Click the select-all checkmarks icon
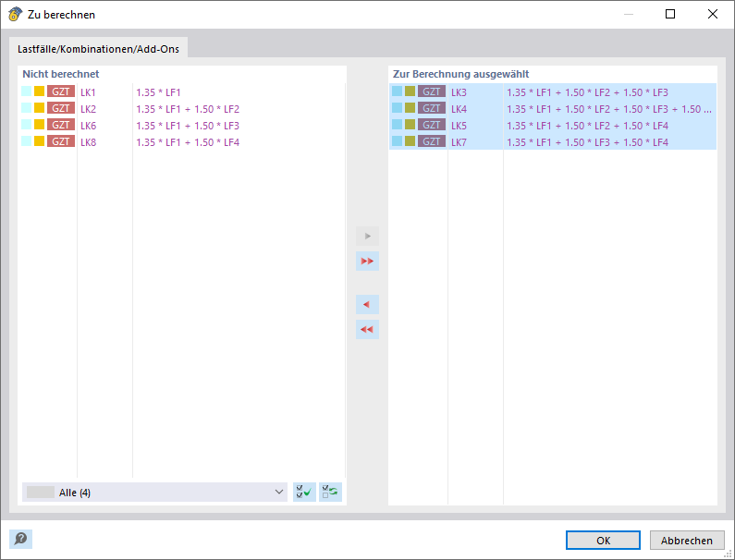Screen dimensions: 735x560 click(x=304, y=492)
